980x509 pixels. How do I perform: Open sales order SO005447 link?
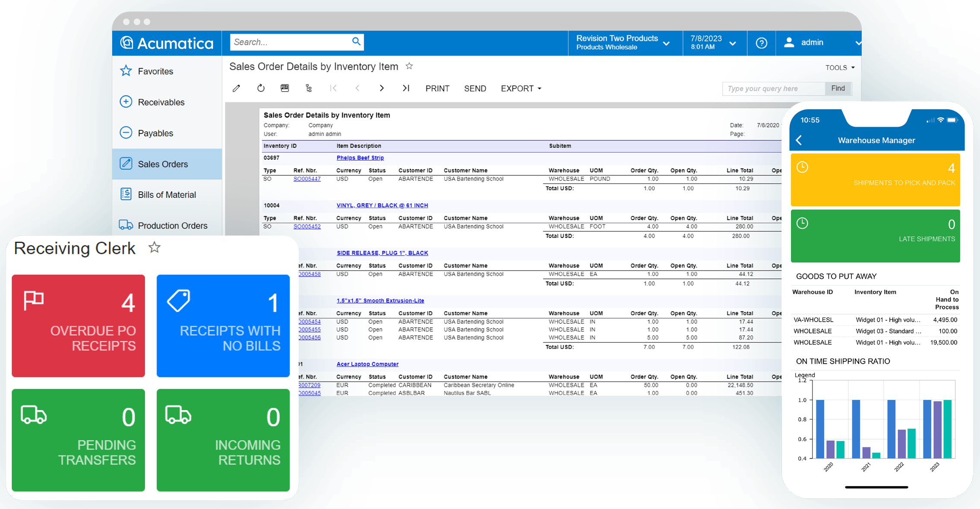click(307, 179)
